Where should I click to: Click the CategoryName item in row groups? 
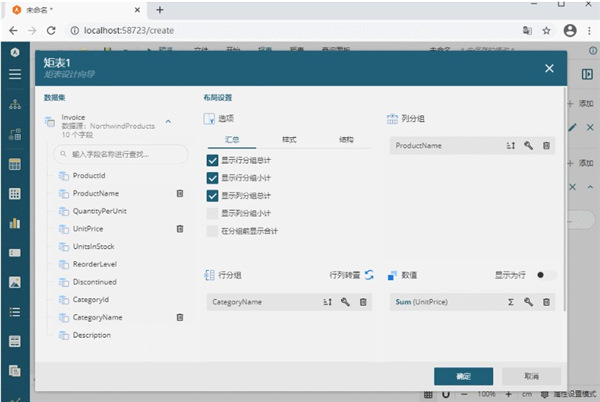(x=289, y=302)
